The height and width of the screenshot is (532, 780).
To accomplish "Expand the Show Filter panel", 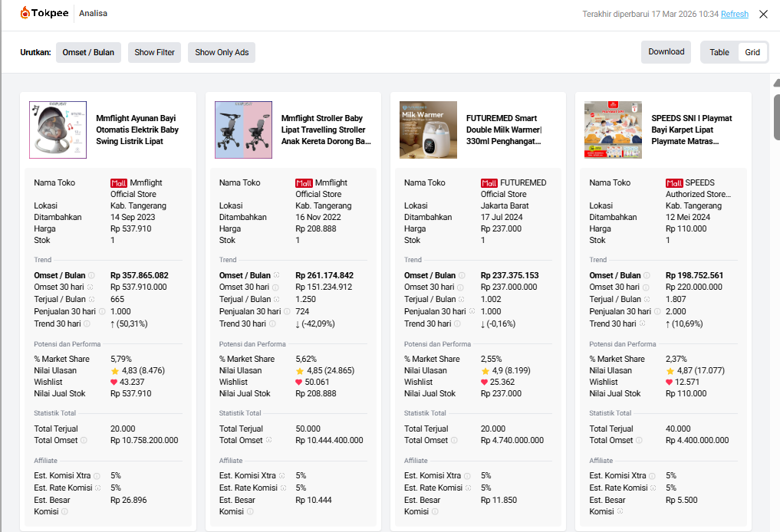I will pos(155,52).
